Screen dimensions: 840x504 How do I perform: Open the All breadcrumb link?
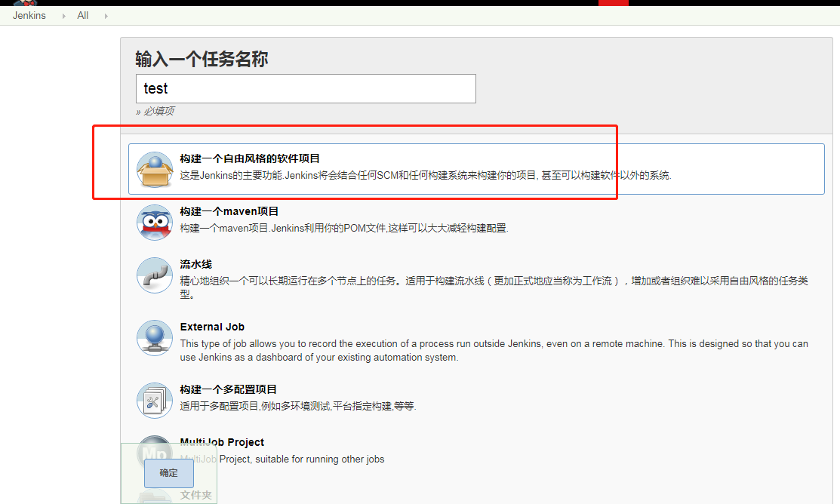(x=82, y=16)
